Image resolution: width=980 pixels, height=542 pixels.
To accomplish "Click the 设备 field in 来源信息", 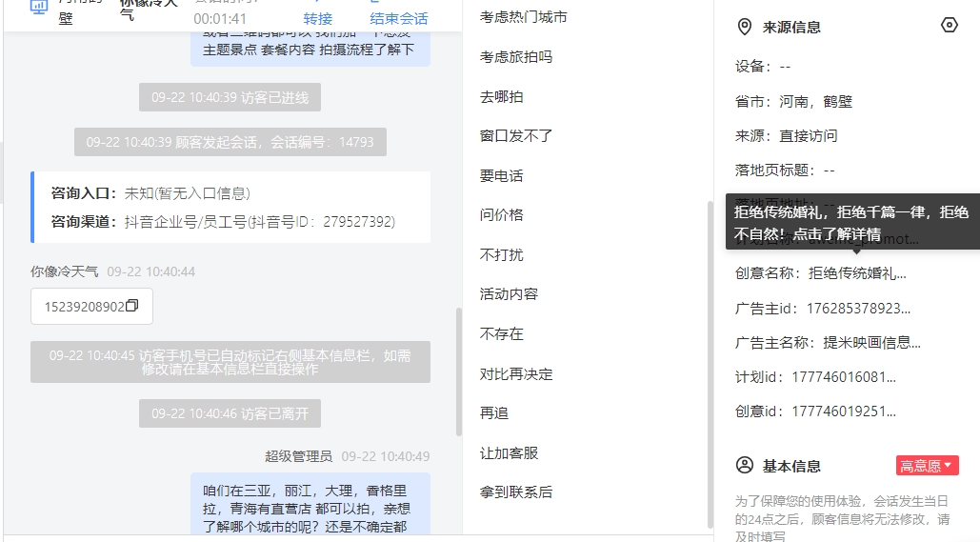I will point(763,67).
